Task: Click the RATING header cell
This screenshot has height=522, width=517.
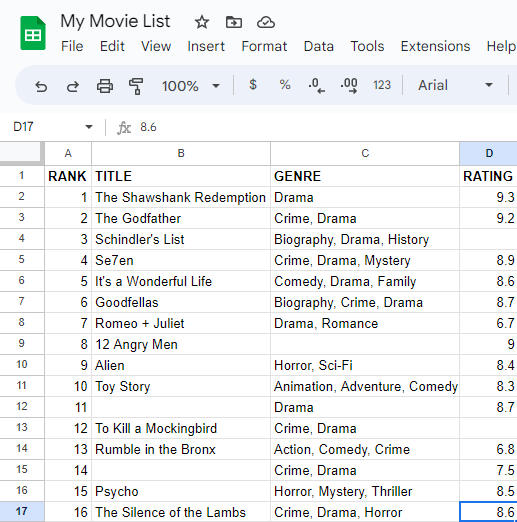Action: (x=489, y=176)
